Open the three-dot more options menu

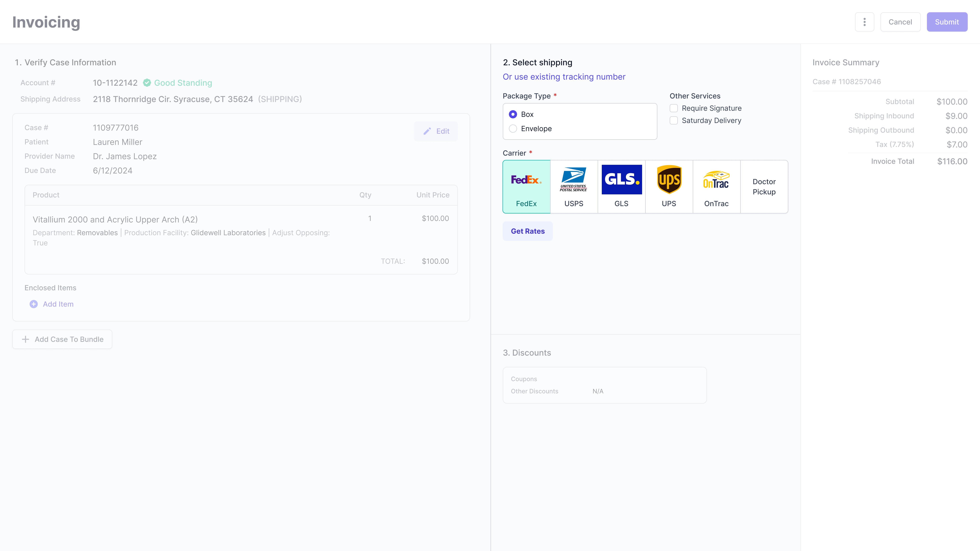[x=864, y=22]
